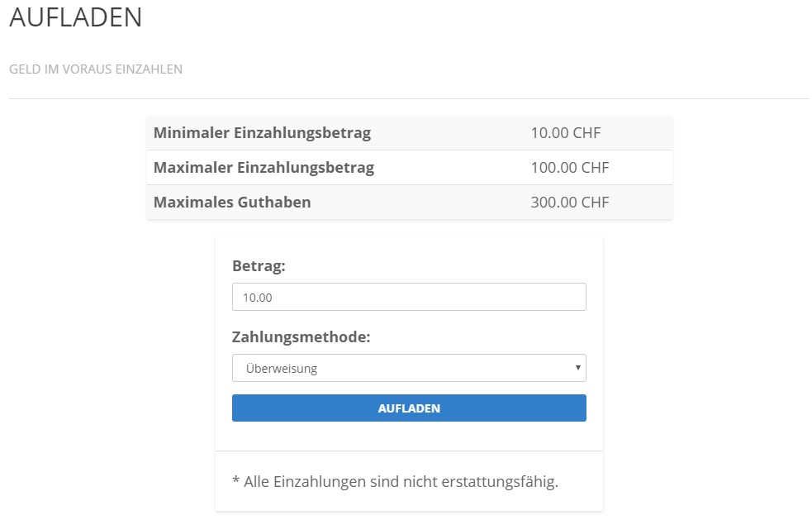
Task: Click the left edge of the AUFLADEN button
Action: 237,408
